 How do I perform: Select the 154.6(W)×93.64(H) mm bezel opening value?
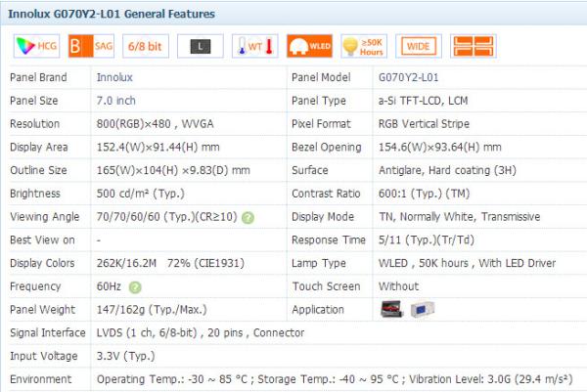pos(440,147)
